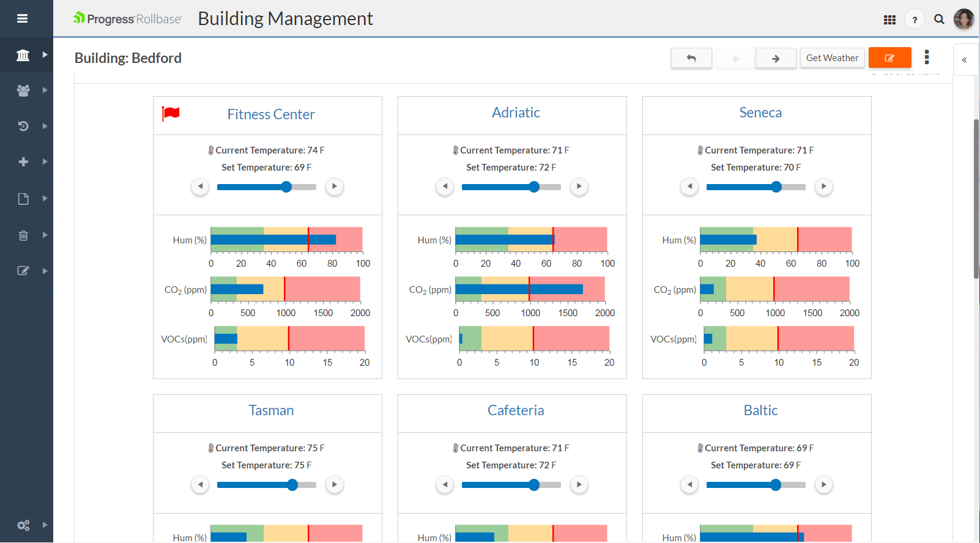Open the app grid launcher icon

889,20
